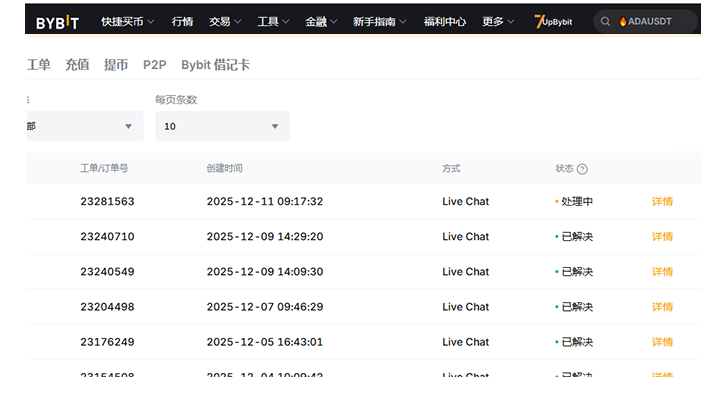Click the search magnifier icon
The width and height of the screenshot is (724, 406).
(x=606, y=21)
